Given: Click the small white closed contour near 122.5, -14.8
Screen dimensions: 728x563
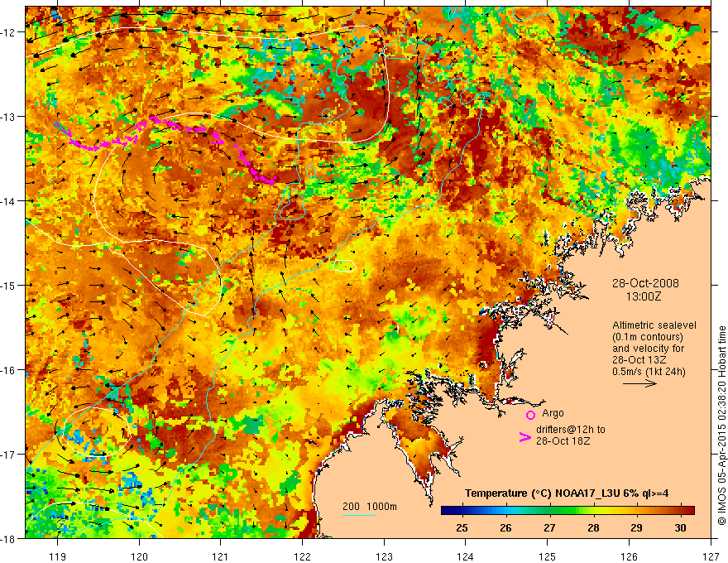Looking at the screenshot, I should pos(345,266).
